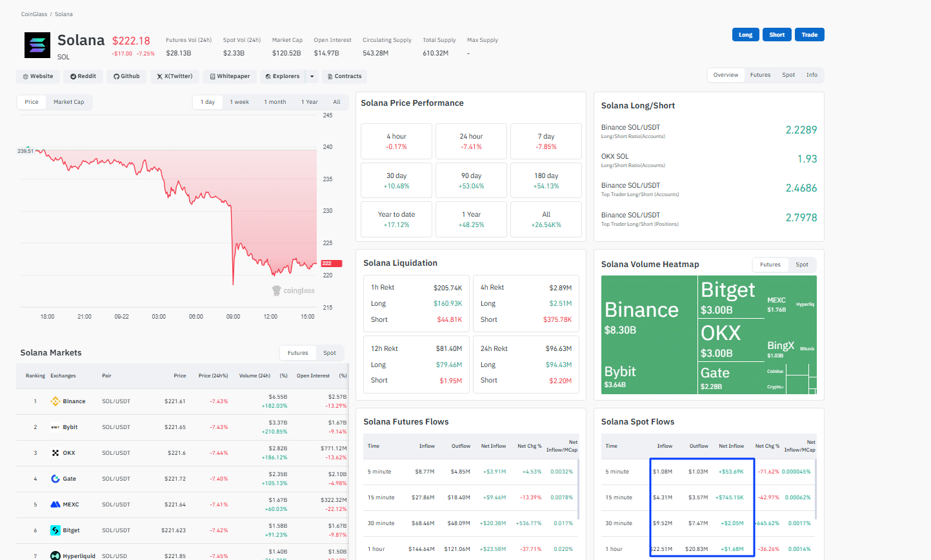The height and width of the screenshot is (560, 931).
Task: Click the Ranking column header
Action: click(x=35, y=375)
